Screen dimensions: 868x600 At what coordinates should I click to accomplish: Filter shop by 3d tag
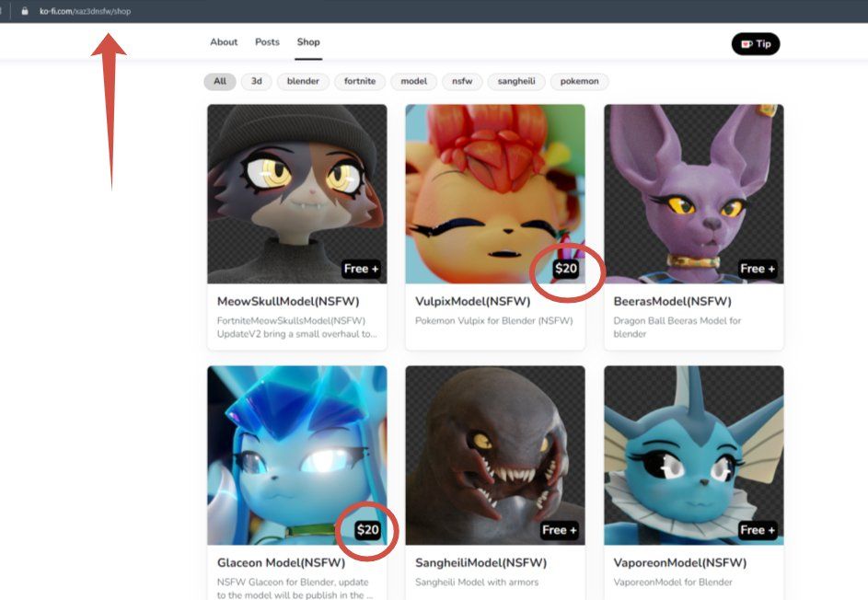click(x=256, y=81)
